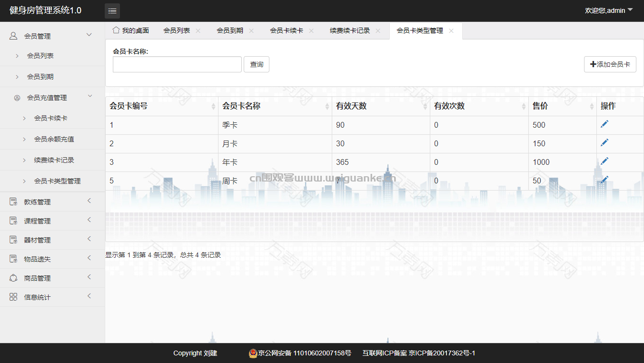This screenshot has width=644, height=363.
Task: Click the 物品遗失 sidebar icon
Action: (x=13, y=259)
